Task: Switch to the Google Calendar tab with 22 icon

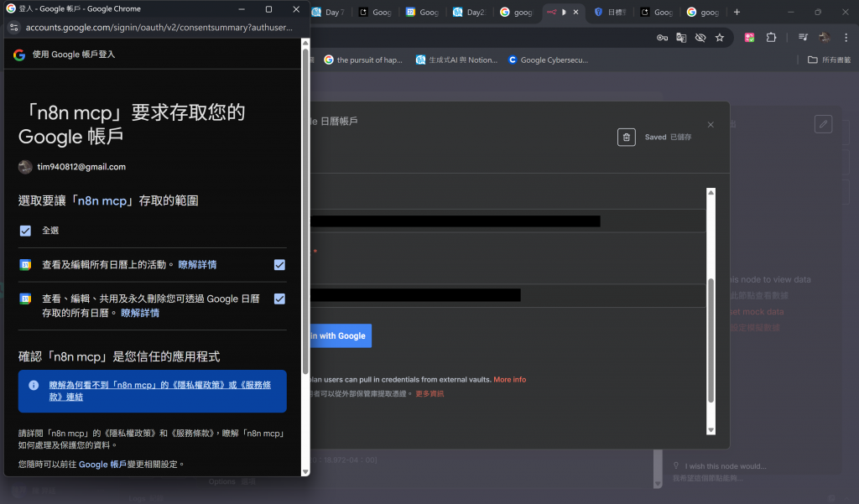Action: [423, 12]
